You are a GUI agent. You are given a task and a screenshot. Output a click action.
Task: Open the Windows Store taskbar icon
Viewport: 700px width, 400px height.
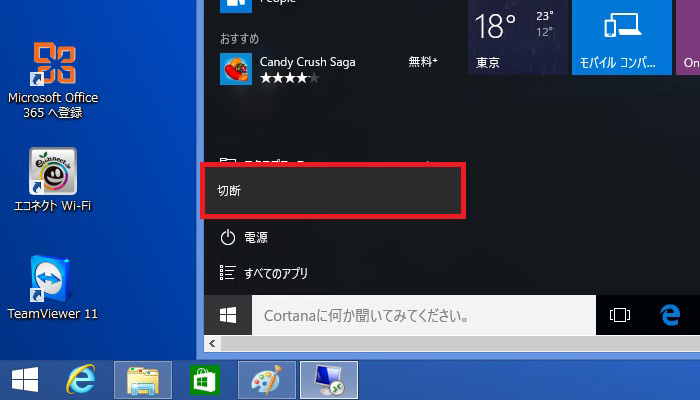(x=205, y=380)
